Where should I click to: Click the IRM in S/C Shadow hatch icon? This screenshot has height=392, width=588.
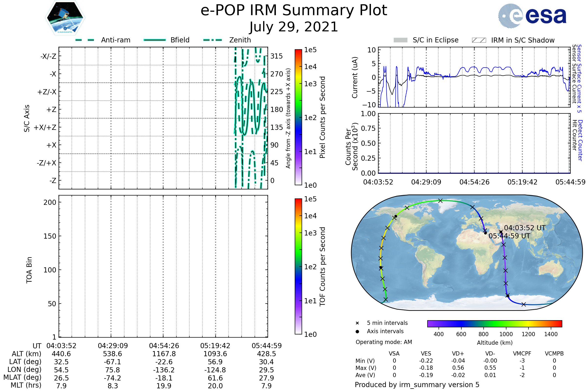479,40
